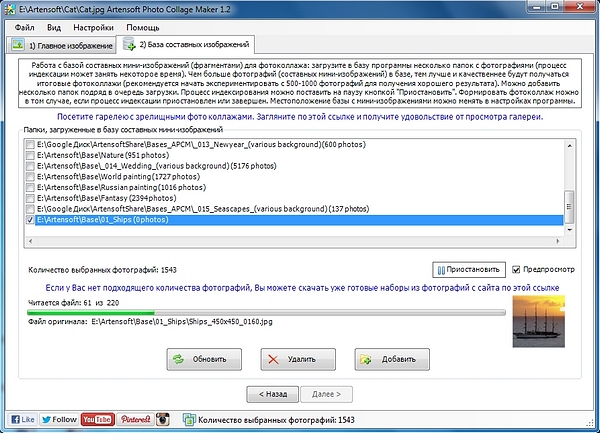Screen dimensions: 600x433
Task: Click the < Назад button
Action: pyautogui.click(x=272, y=394)
